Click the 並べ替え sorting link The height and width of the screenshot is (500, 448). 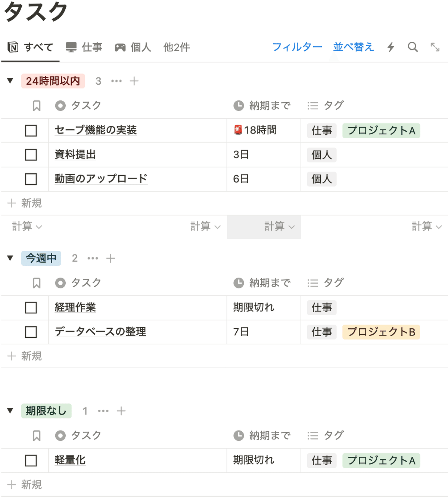point(353,47)
